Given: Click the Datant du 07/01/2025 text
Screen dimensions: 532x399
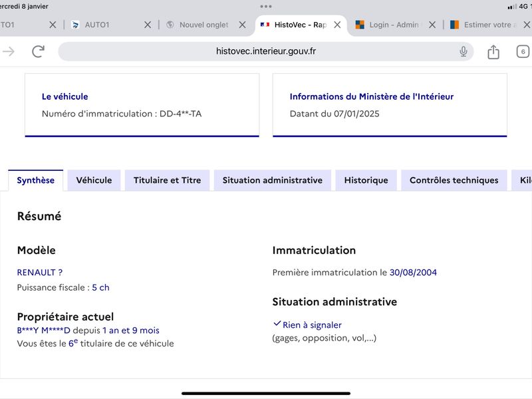Looking at the screenshot, I should (x=334, y=114).
